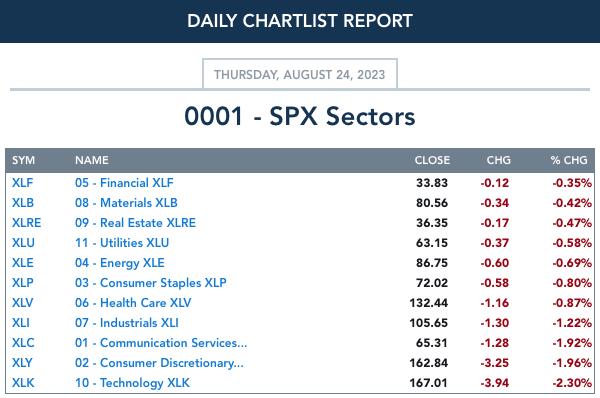Open the XLB symbol link
This screenshot has width=600, height=398.
click(23, 203)
